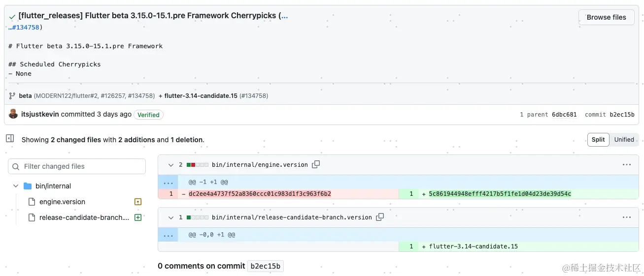Screen dimensions: 644x276
Task: Select release-candidate-branch file in the tree
Action: pos(84,217)
